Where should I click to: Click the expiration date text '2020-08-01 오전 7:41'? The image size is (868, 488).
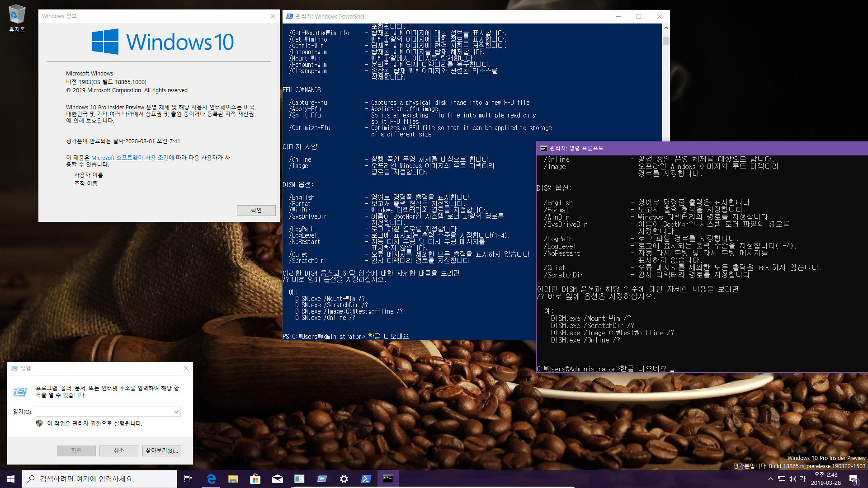coord(152,141)
